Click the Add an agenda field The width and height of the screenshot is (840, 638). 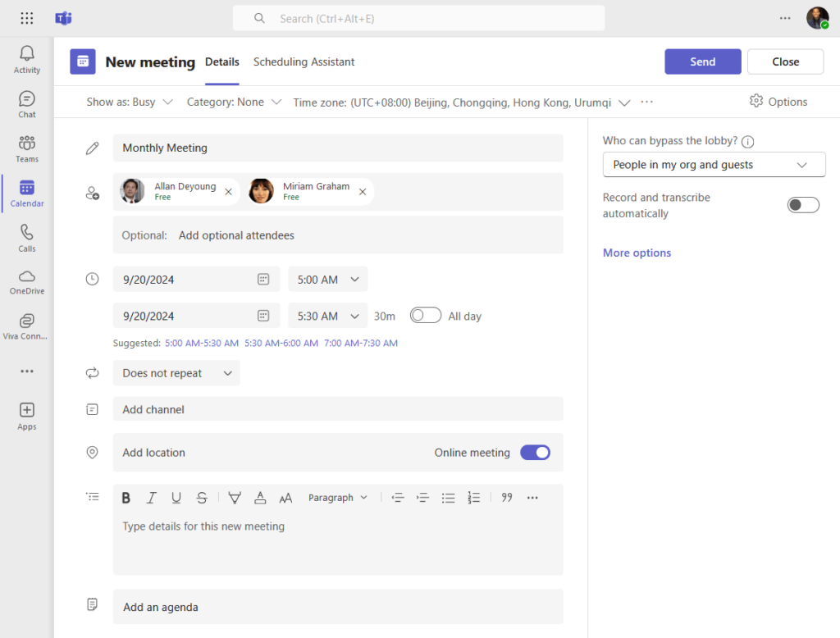coord(338,607)
